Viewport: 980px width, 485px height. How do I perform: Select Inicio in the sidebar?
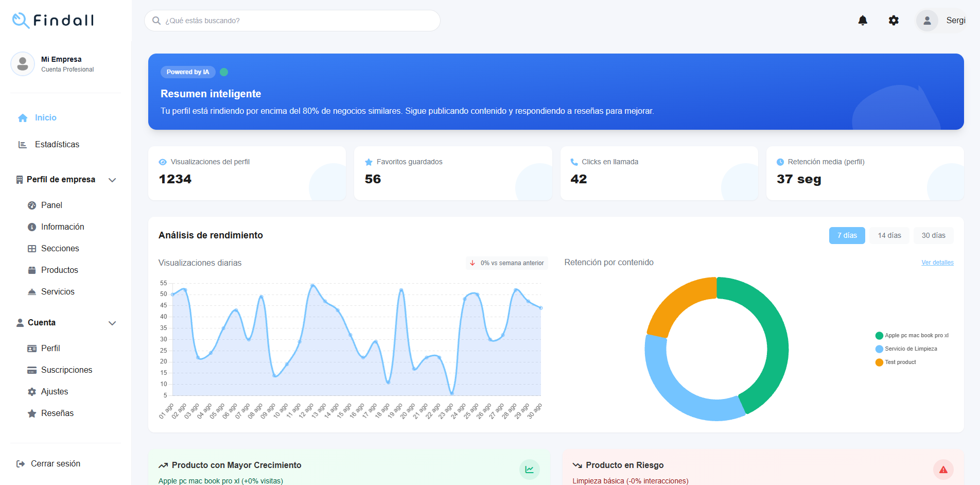point(45,117)
